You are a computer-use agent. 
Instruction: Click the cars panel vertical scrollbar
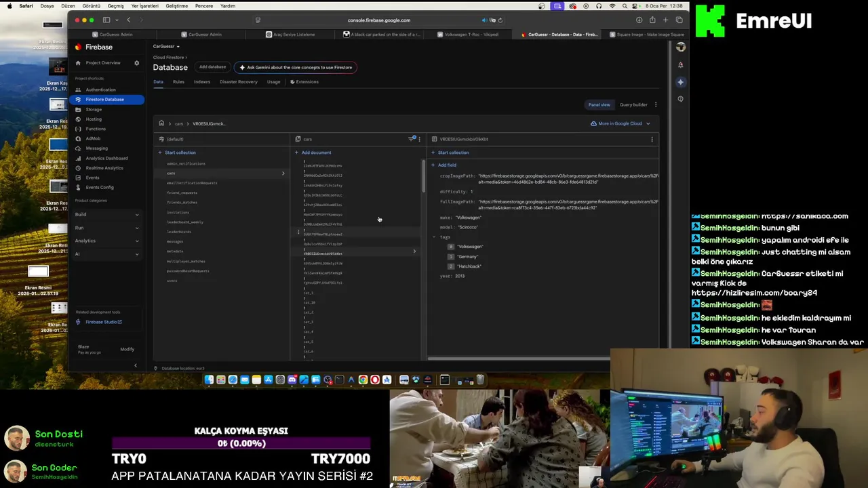[424, 176]
